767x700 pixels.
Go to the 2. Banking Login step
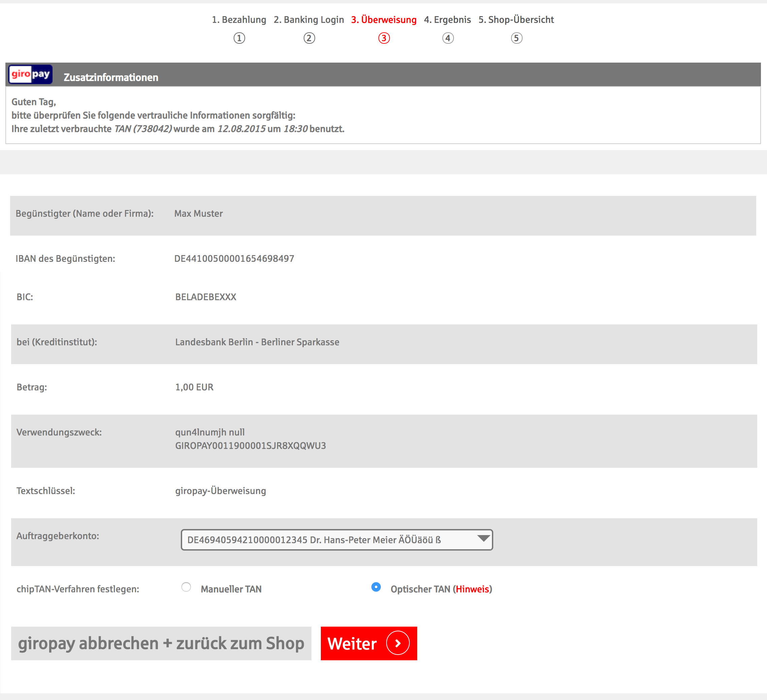308,20
